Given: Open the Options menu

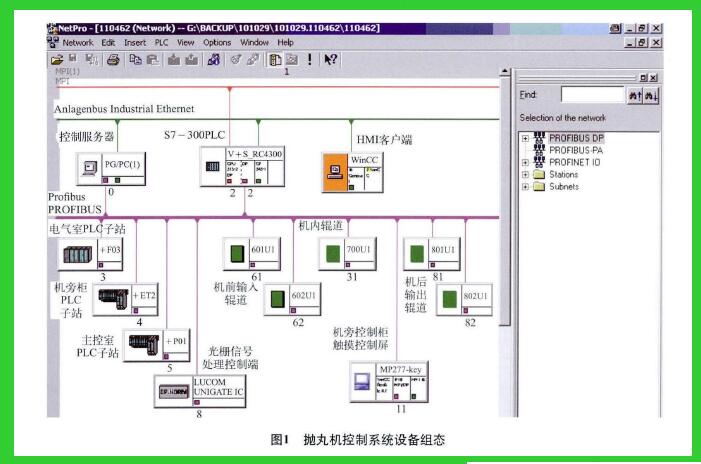Looking at the screenshot, I should point(217,42).
